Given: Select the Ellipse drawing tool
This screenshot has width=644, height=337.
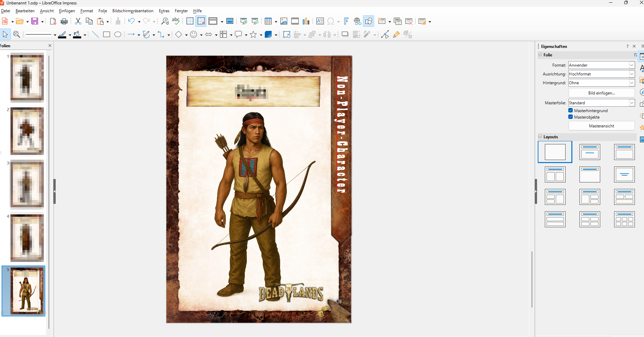Looking at the screenshot, I should point(118,35).
